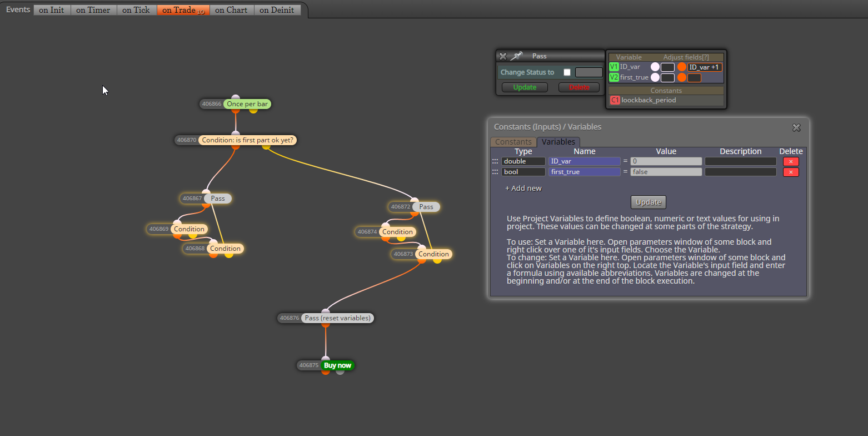Click the orange circle in the ID_var row
Viewport: 868px width, 436px height.
[682, 67]
